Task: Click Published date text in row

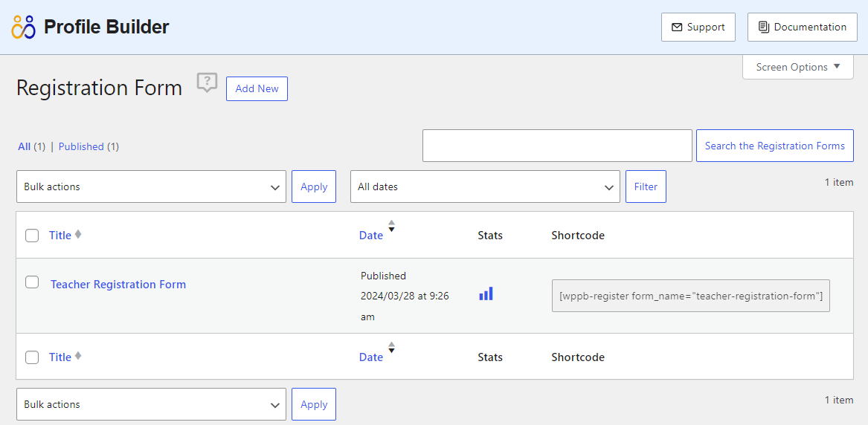Action: pos(405,296)
